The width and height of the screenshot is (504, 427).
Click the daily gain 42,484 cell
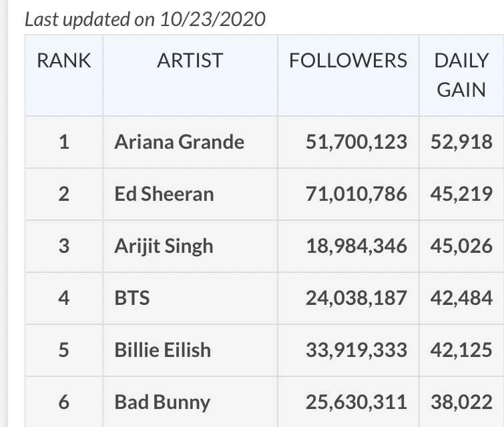pos(461,298)
